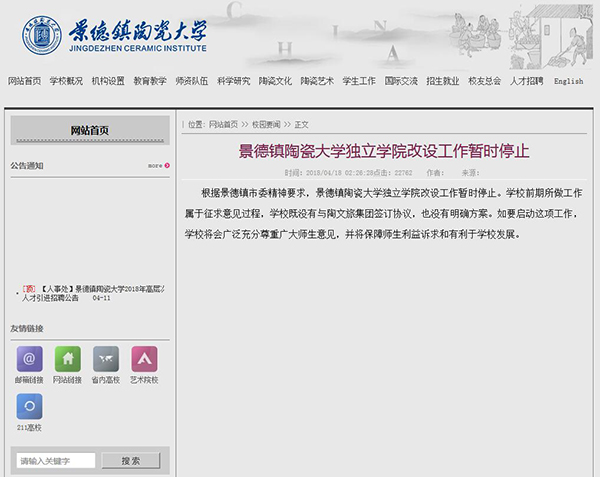Open the 教育教学 menu item
600x477 pixels.
click(x=150, y=81)
